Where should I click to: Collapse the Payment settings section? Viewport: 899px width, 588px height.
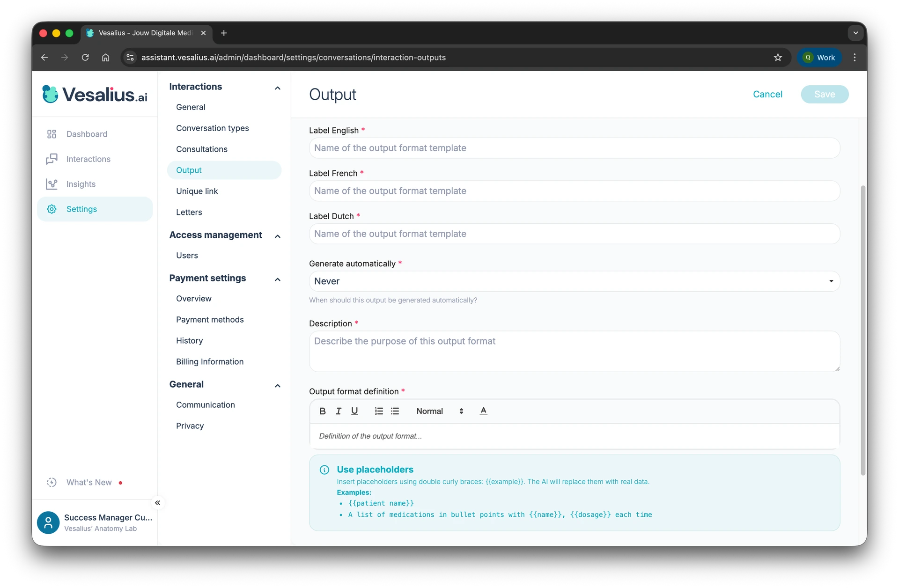(x=277, y=279)
